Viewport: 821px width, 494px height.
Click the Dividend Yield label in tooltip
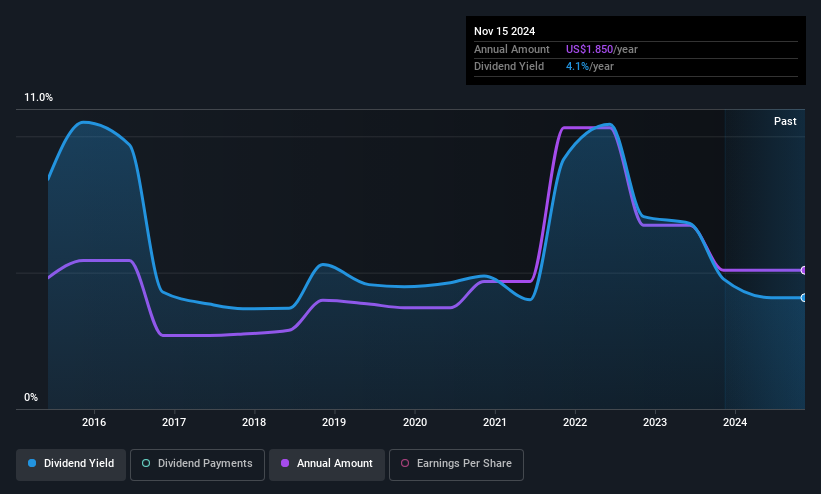[509, 67]
